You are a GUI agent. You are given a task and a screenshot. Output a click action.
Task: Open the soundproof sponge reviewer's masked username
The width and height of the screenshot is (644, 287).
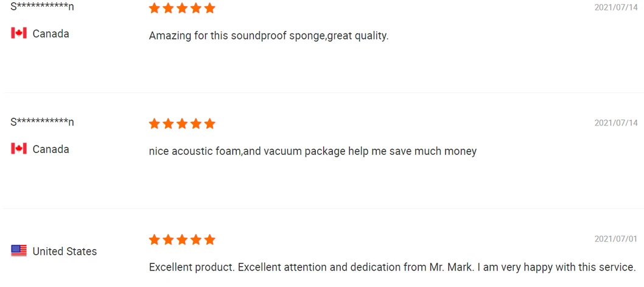coord(42,7)
